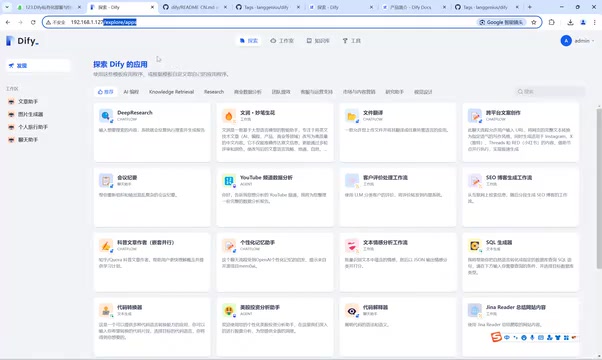This screenshot has width=602, height=360.
Task: Click the page vertical scrollbar
Action: [x=599, y=188]
